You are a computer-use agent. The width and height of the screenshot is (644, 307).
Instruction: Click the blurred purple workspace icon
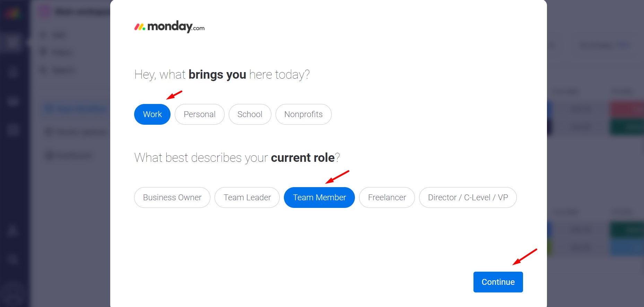click(45, 12)
